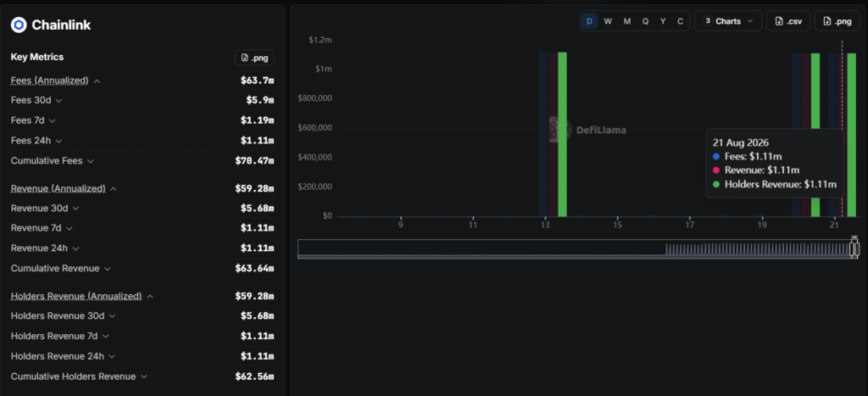This screenshot has height=396, width=868.
Task: Expand the Holders Revenue 30d row
Action: point(113,315)
